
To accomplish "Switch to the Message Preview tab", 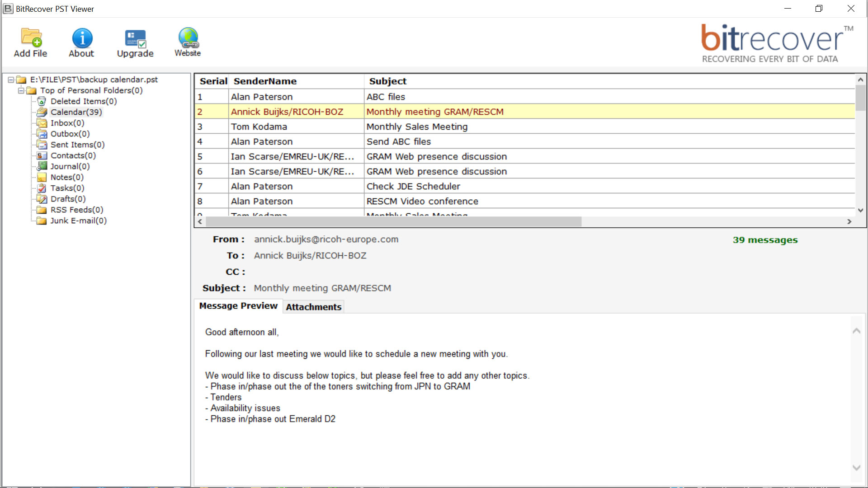I will pos(238,306).
